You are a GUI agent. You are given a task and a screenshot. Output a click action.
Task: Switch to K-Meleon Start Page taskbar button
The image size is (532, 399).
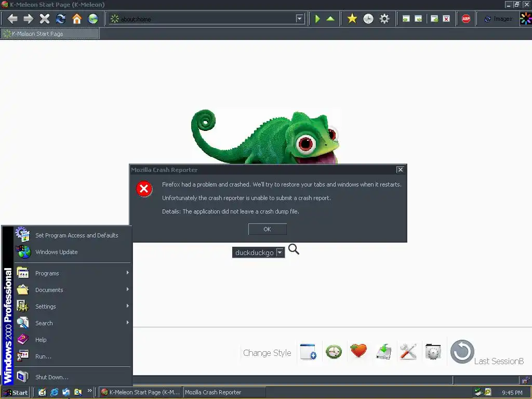pyautogui.click(x=140, y=392)
